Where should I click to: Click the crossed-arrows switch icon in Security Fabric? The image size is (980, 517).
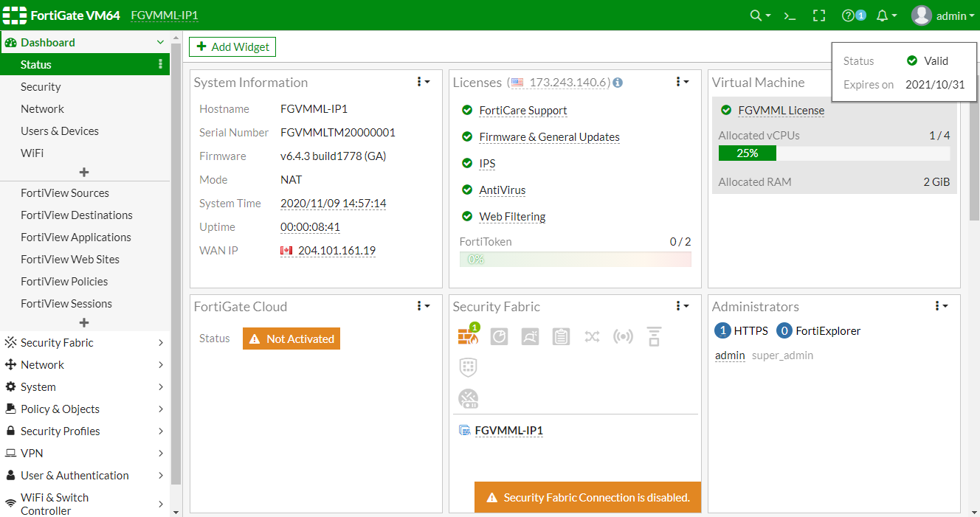592,336
